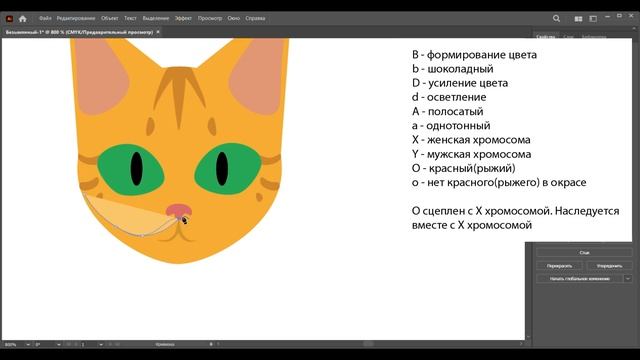This screenshot has width=640, height=360.
Task: Click the Adobe Illustrator app logo
Action: [x=9, y=19]
